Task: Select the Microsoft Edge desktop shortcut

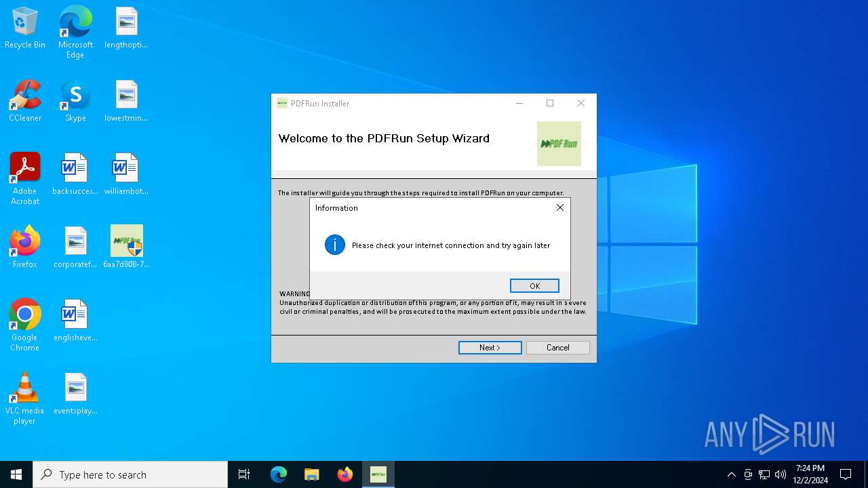Action: click(75, 33)
